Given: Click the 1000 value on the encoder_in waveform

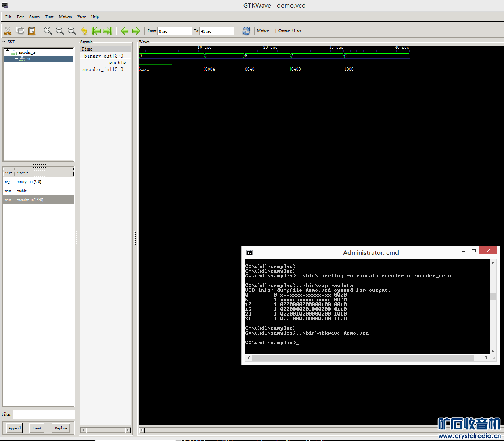Looking at the screenshot, I should click(349, 69).
